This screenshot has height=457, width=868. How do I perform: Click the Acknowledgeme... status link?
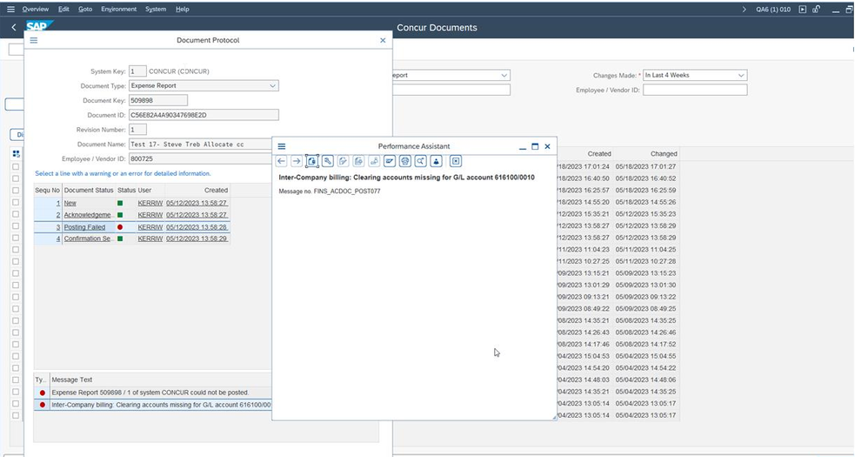tap(88, 215)
